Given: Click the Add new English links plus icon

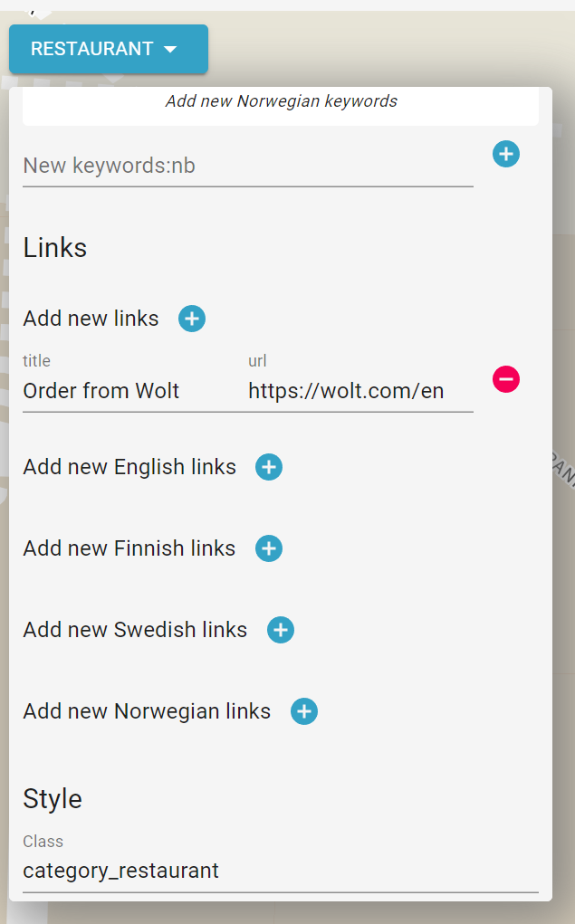Looking at the screenshot, I should pyautogui.click(x=268, y=467).
